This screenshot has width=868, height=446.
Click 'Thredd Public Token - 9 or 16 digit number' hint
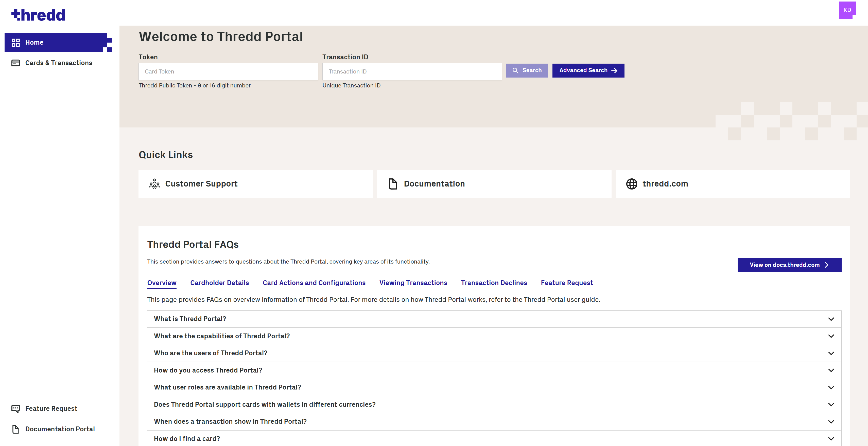[194, 85]
